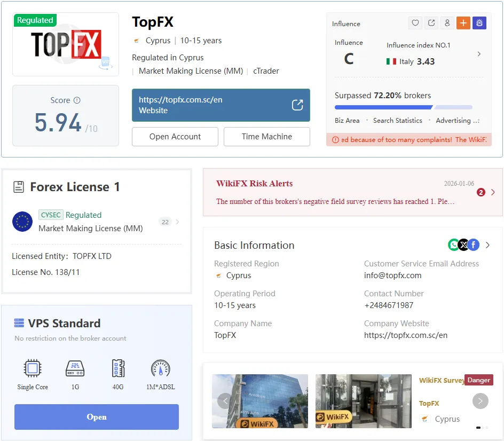
Task: Click the risk alert date 2026-01-06
Action: tap(459, 184)
